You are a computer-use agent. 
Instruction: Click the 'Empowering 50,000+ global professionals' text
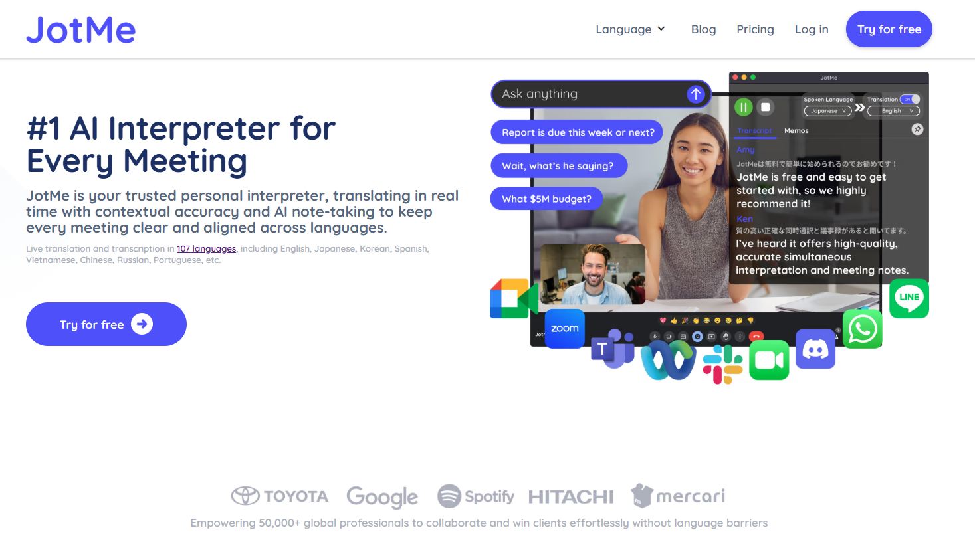(x=479, y=523)
